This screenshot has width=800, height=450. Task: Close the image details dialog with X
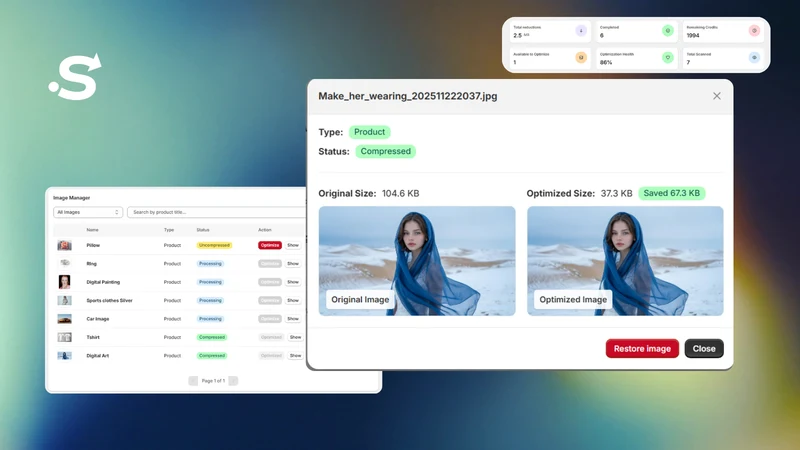(x=717, y=96)
